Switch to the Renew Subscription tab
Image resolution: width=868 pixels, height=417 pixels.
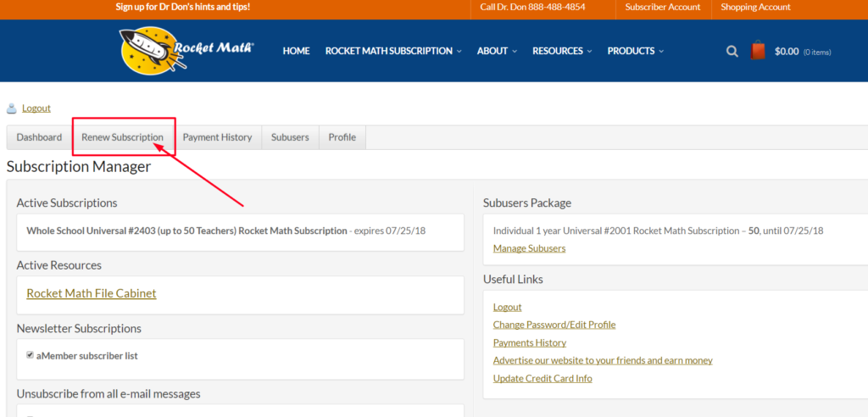tap(122, 137)
